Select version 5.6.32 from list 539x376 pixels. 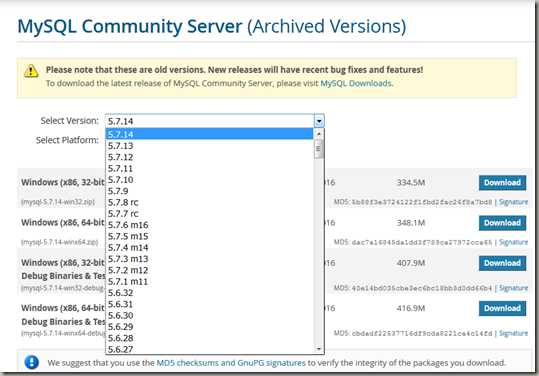tap(209, 293)
